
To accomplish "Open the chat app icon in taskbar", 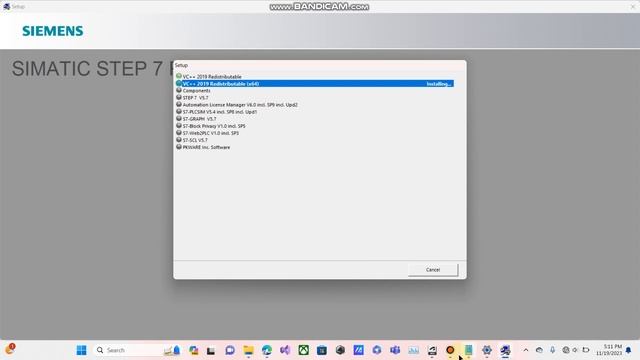I will pyautogui.click(x=230, y=350).
